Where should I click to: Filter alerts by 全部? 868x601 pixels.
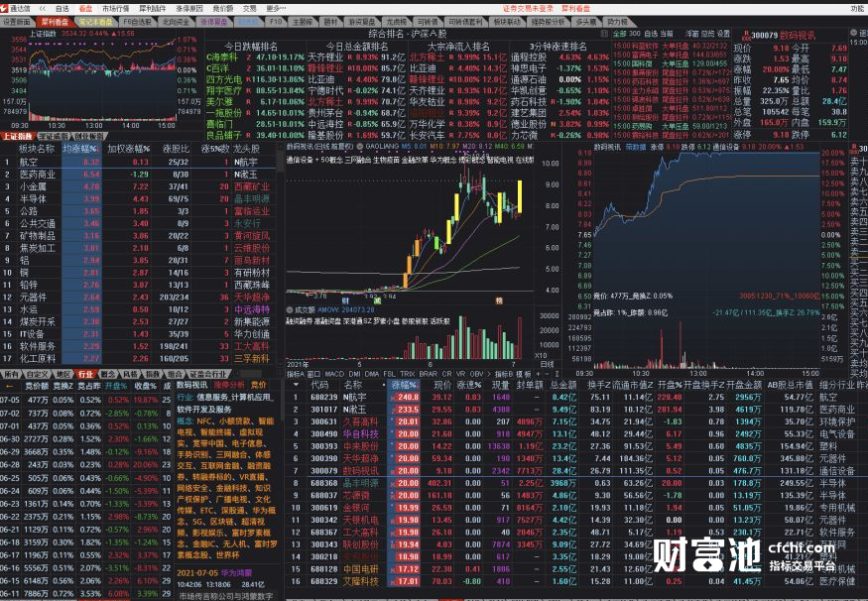point(619,34)
